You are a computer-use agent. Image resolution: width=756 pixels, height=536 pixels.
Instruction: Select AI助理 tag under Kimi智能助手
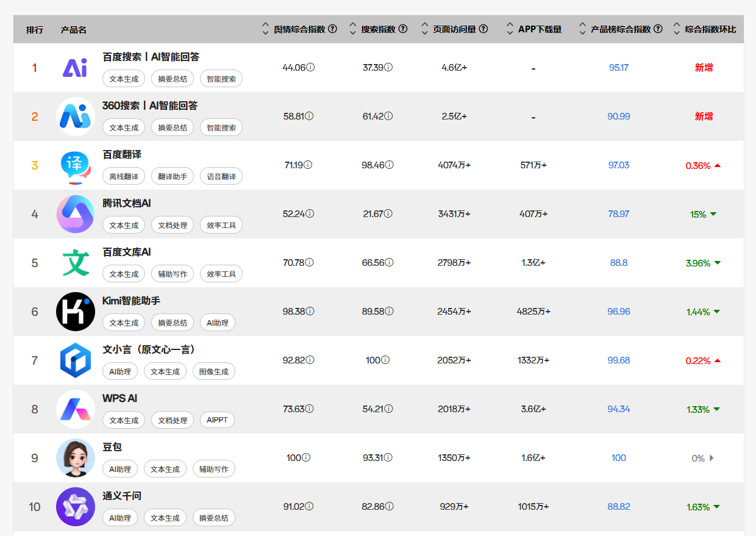(x=218, y=323)
